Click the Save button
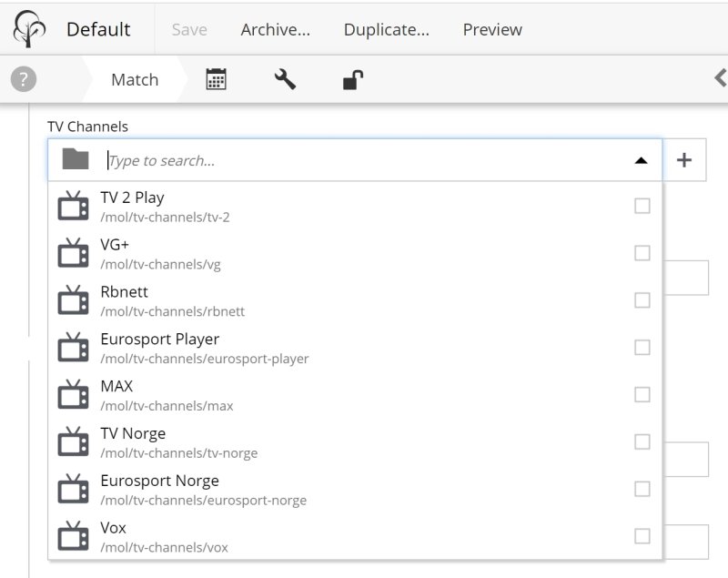 tap(189, 30)
